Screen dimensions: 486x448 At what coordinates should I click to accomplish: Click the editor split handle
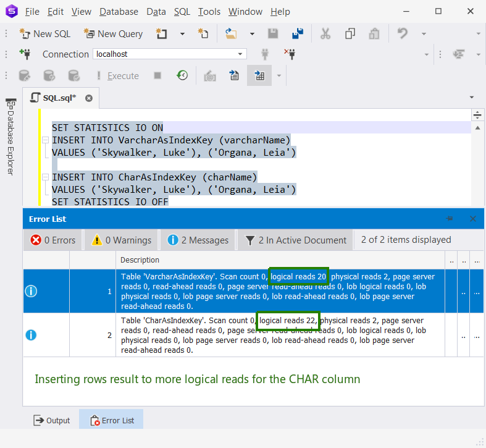click(477, 115)
